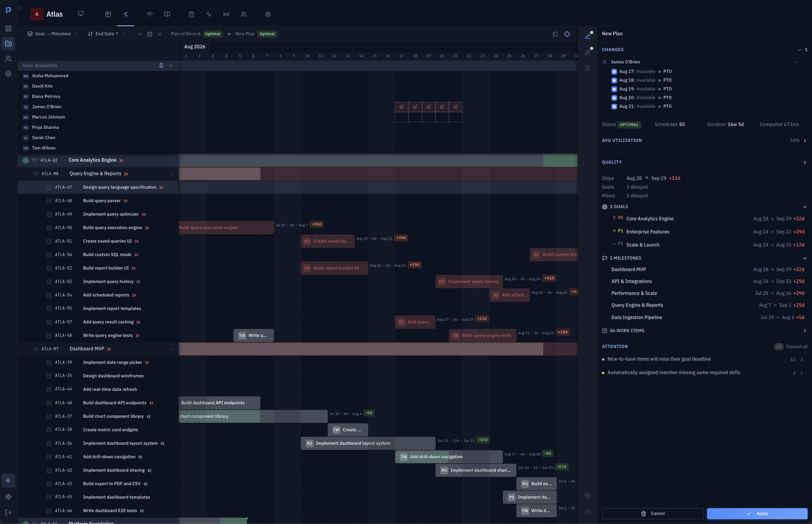
Task: Open the roadmap signpost icon in top bar
Action: click(x=150, y=14)
